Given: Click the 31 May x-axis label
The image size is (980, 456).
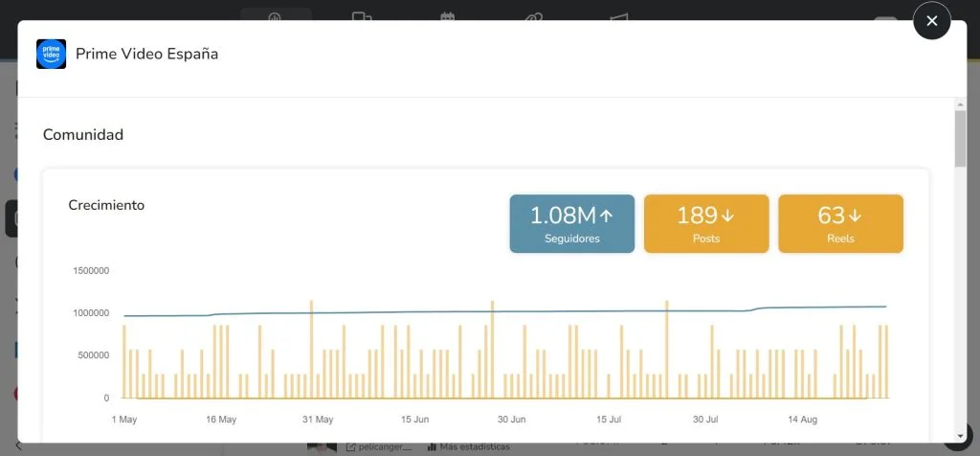Looking at the screenshot, I should [x=318, y=419].
